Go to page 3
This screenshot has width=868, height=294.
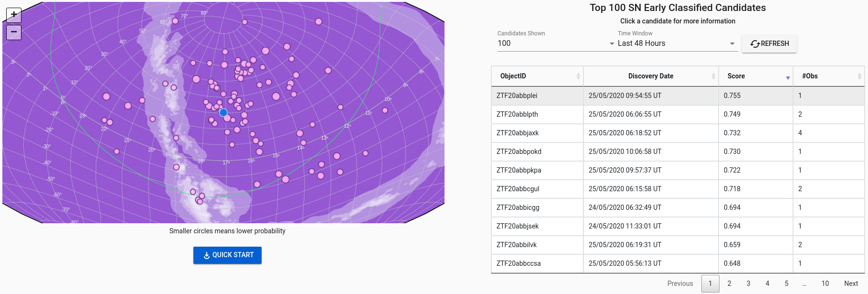748,283
